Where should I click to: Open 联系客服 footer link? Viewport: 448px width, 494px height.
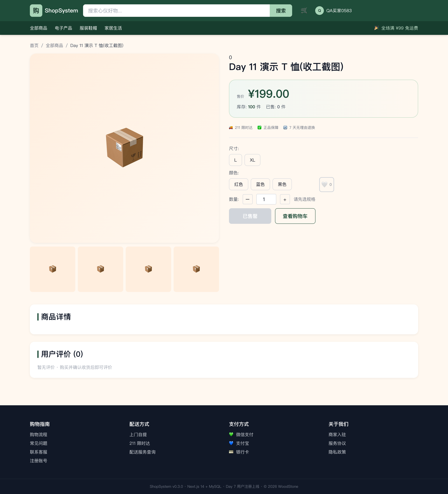(x=38, y=452)
